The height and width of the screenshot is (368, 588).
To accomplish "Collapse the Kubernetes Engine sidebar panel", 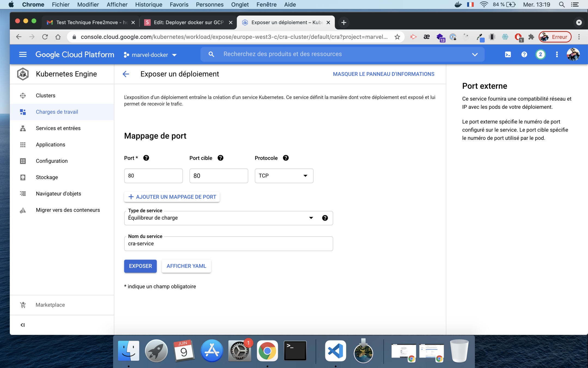I will (x=23, y=325).
